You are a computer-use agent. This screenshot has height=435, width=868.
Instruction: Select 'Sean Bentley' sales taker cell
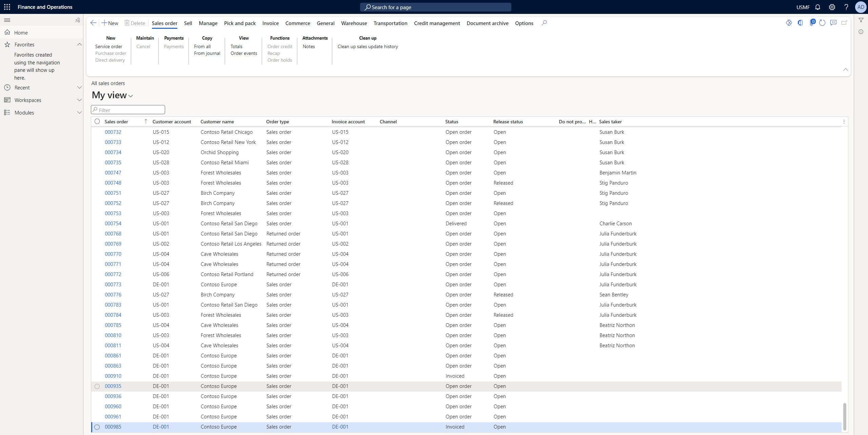coord(614,295)
